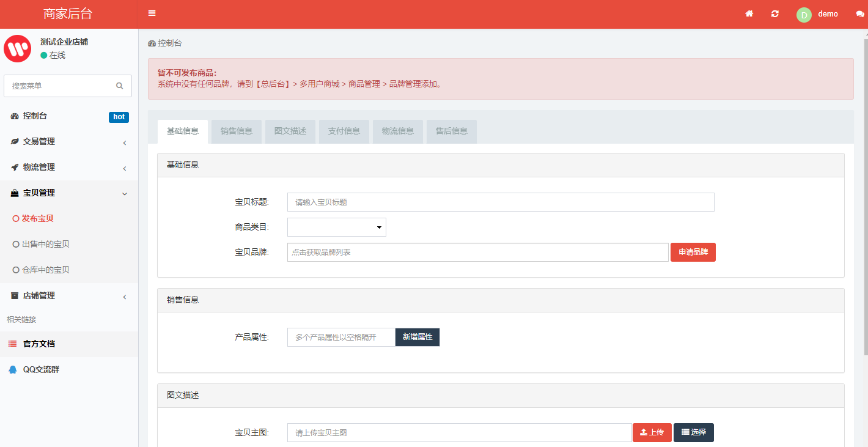Click the 暂不可发布商品 alert heading
Screen dimensions: 868x447
pyautogui.click(x=187, y=73)
